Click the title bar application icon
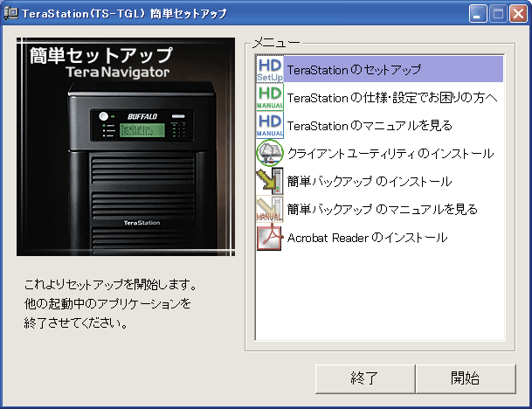This screenshot has width=532, height=409. pos(10,13)
